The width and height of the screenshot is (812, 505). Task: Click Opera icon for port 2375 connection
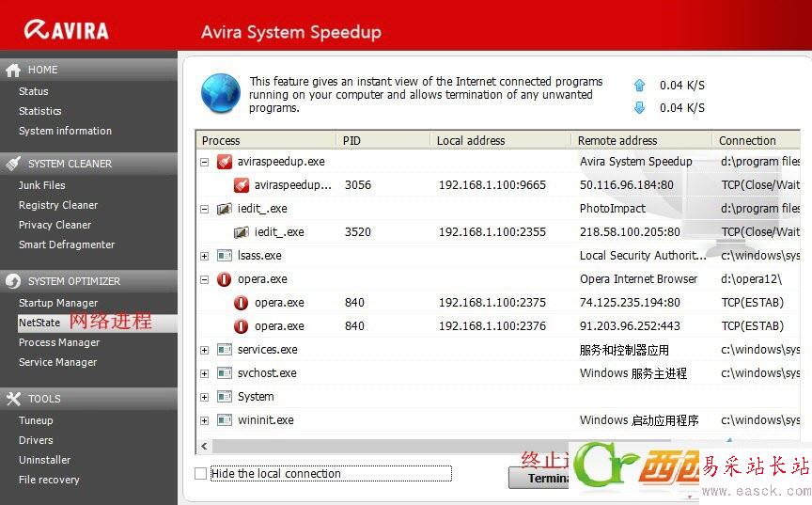point(242,303)
